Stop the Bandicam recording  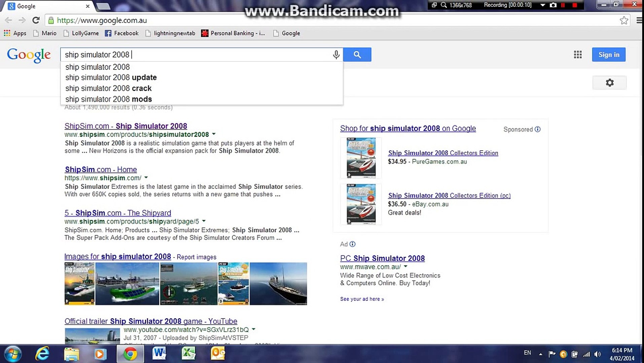(575, 5)
